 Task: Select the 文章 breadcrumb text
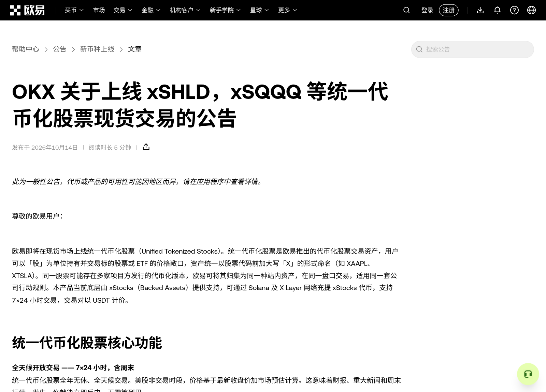click(135, 49)
